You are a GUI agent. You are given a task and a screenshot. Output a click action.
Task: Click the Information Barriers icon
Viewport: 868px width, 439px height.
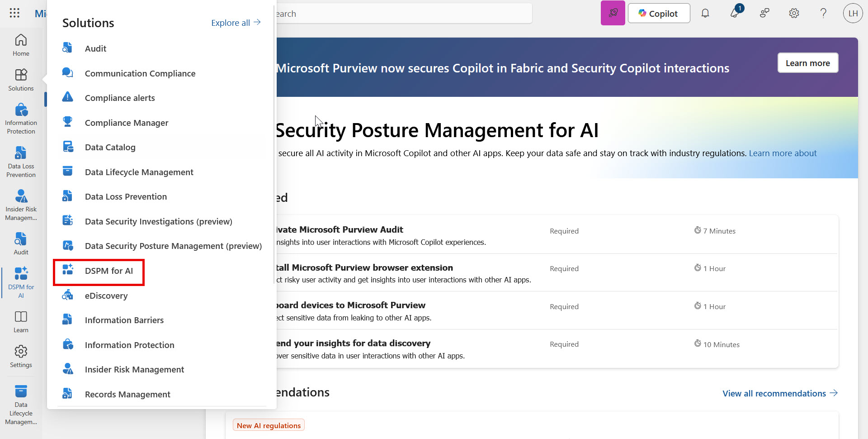[67, 320]
